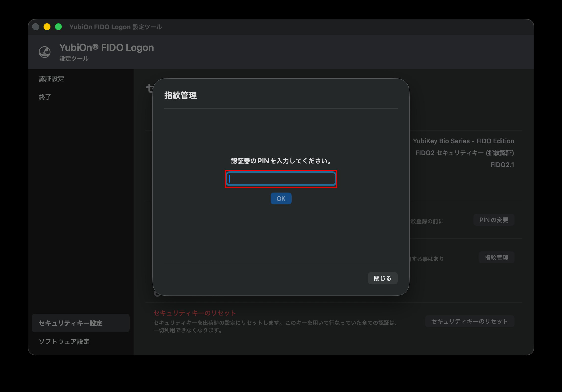562x392 pixels.
Task: Click the green fullscreen window button
Action: pyautogui.click(x=58, y=27)
